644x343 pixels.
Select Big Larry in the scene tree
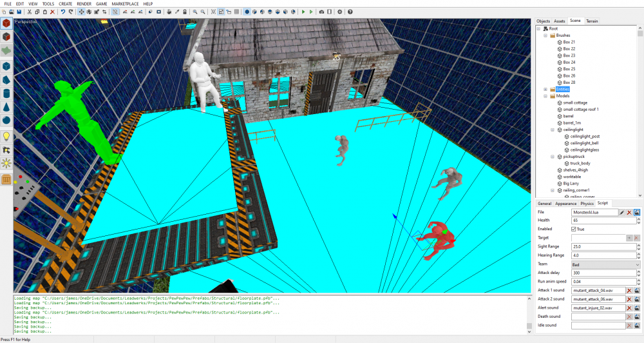(572, 183)
